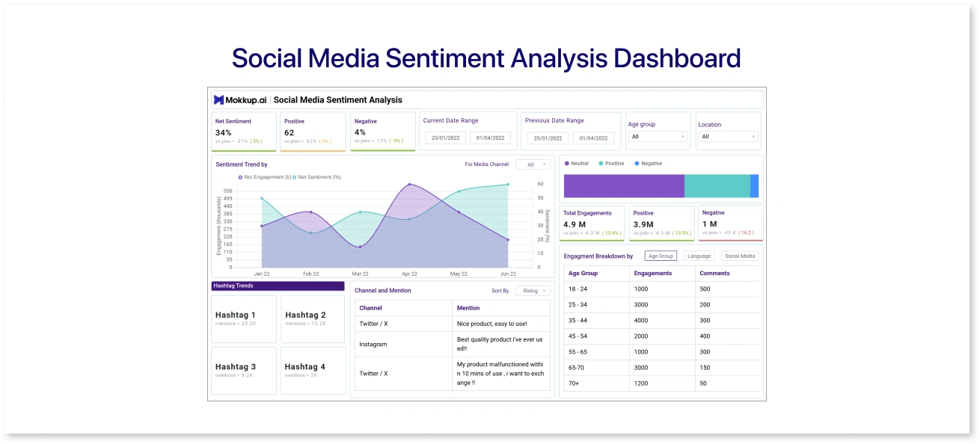980x444 pixels.
Task: Click the Current Date Range end date field
Action: pos(491,138)
